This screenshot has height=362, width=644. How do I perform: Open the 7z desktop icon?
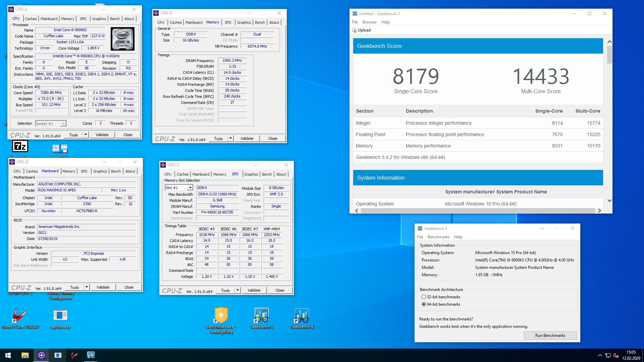20,146
